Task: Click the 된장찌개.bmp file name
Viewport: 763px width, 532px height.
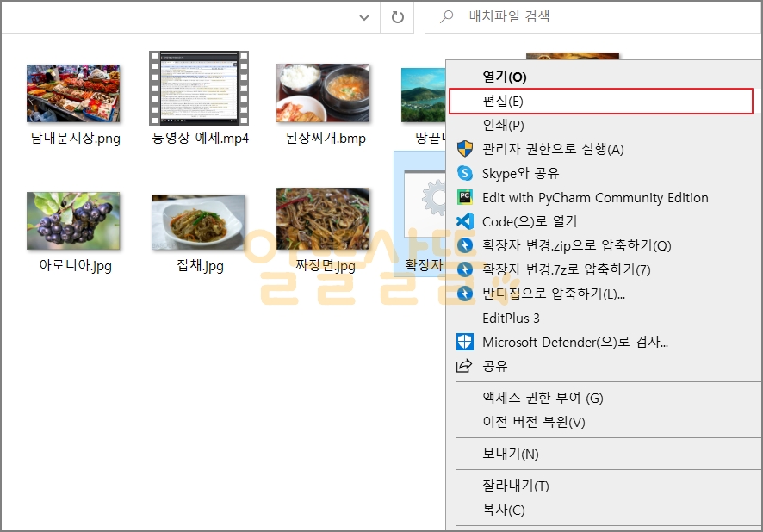Action: 326,139
